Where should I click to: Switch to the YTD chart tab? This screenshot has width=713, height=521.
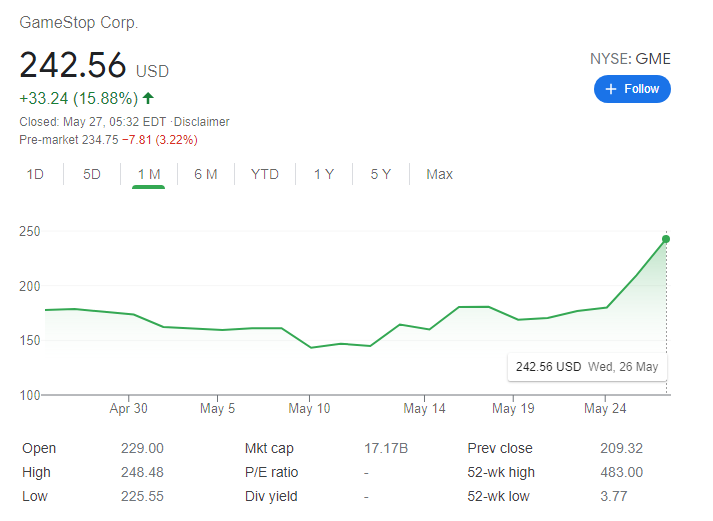point(265,174)
